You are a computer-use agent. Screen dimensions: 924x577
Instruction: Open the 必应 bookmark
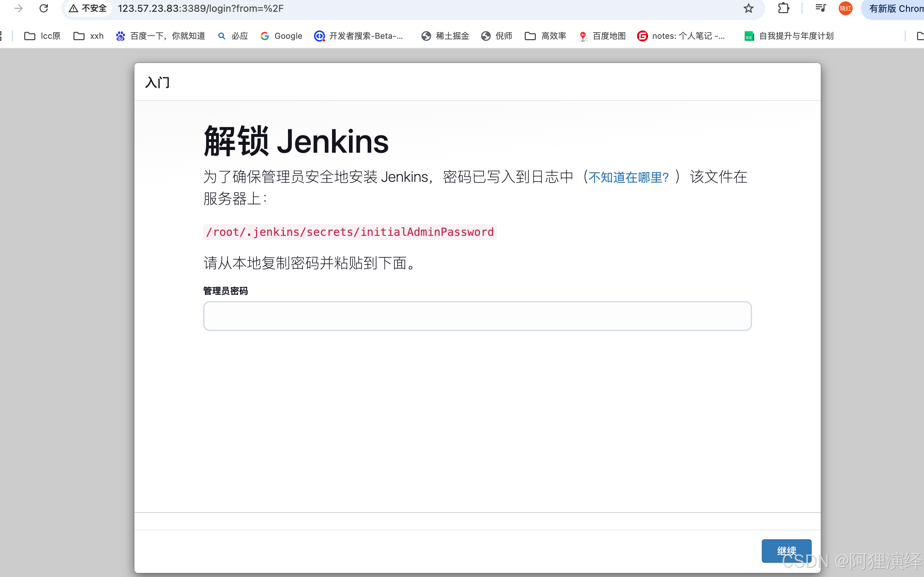(232, 35)
